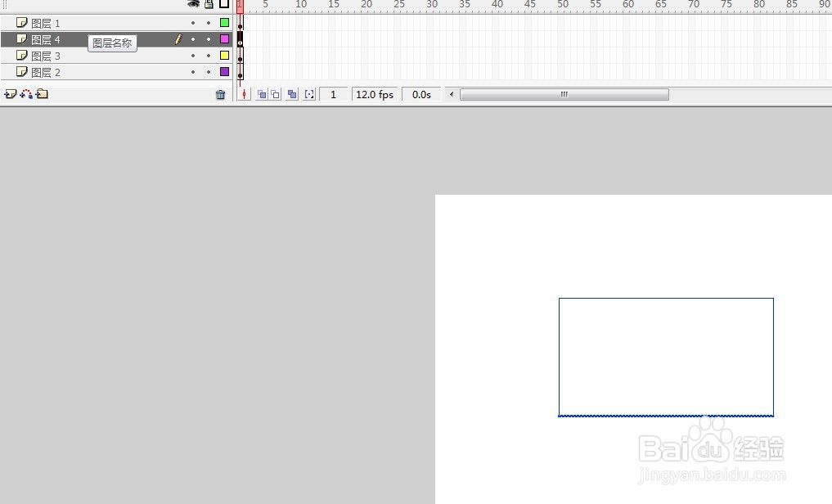Insert a new layer

pos(10,94)
